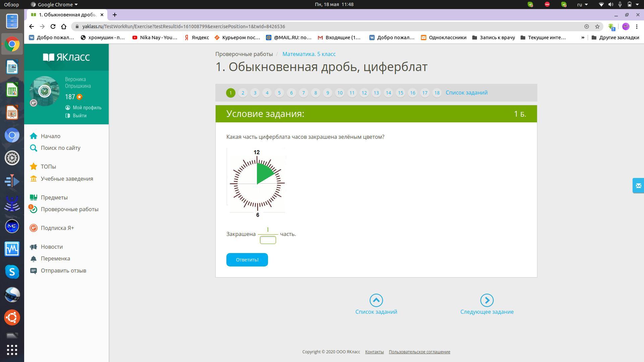
Task: Click the bell icon next to Переменка
Action: (x=34, y=259)
